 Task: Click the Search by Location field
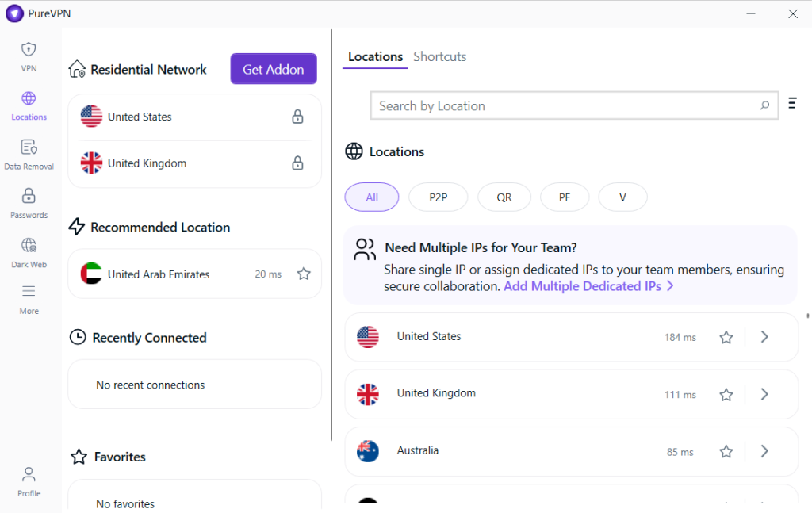[x=563, y=105]
